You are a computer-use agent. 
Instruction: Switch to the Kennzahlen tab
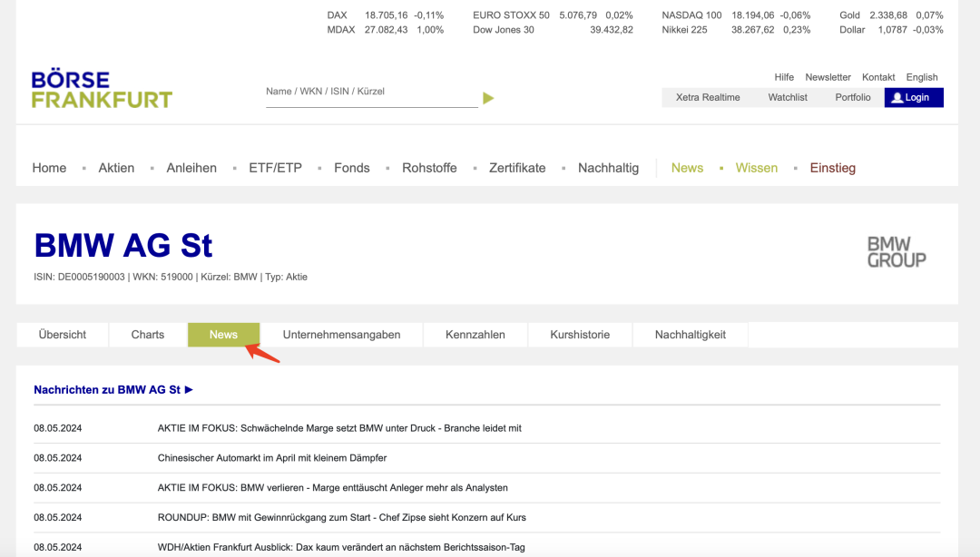(x=475, y=335)
